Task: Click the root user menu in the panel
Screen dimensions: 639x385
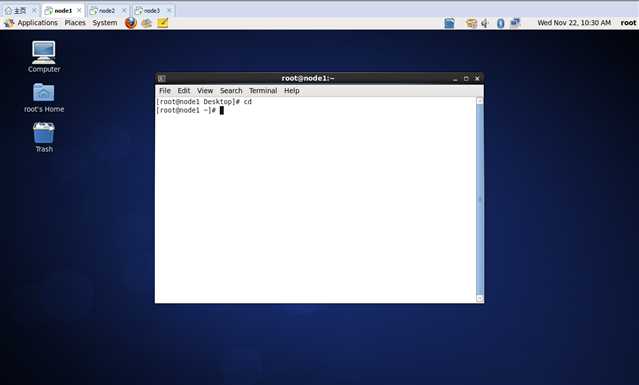Action: click(x=628, y=23)
